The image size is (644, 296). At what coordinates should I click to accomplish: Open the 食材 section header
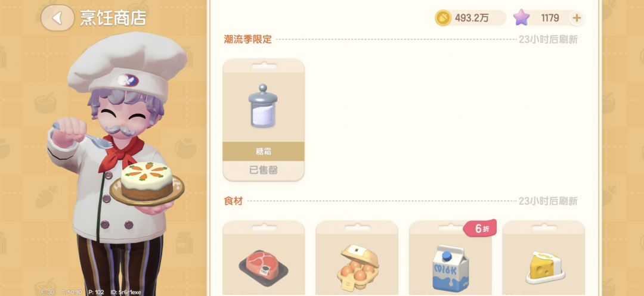[x=233, y=201]
